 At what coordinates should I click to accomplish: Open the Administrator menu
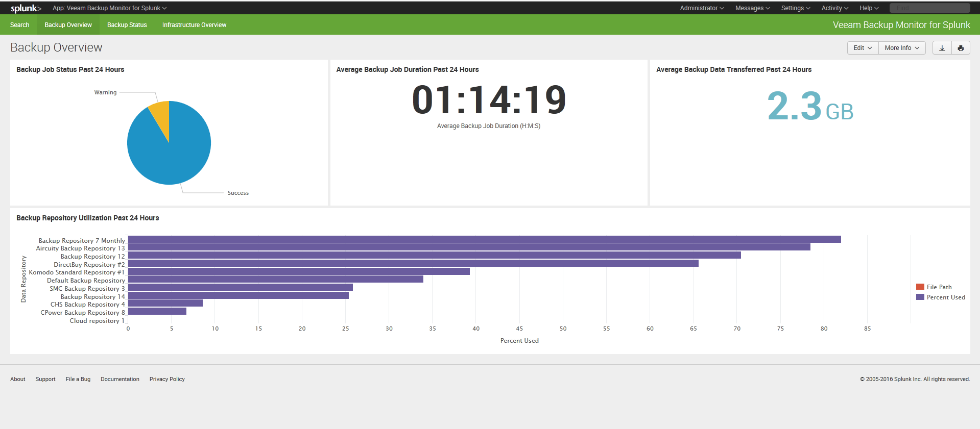pos(702,8)
